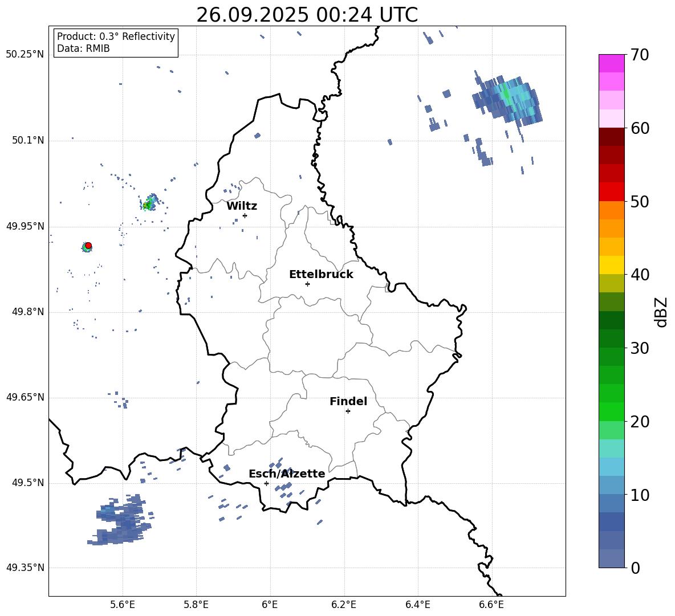Click the dBZ colorbar axis label
Screen dimensions: 675x616
[661, 312]
